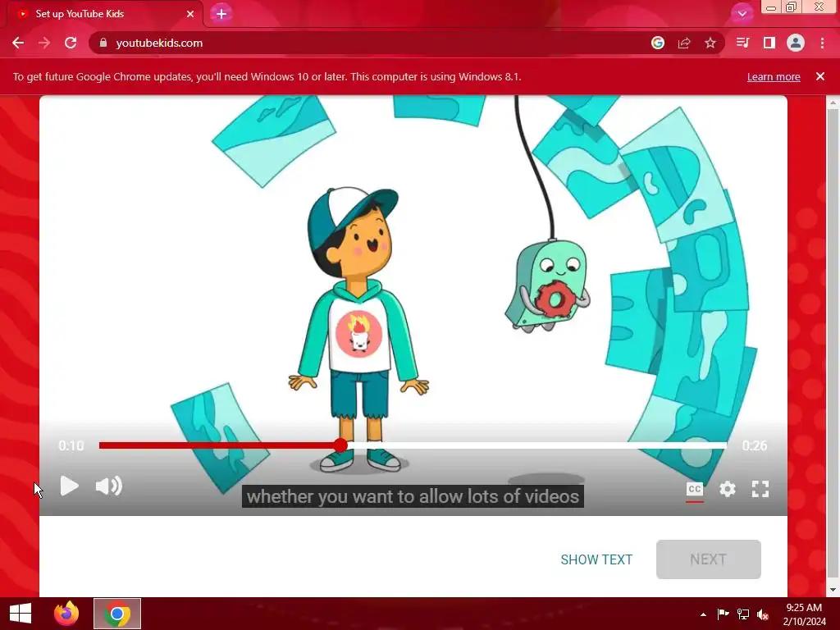Click the SHOW TEXT link
The image size is (840, 630).
tap(596, 559)
